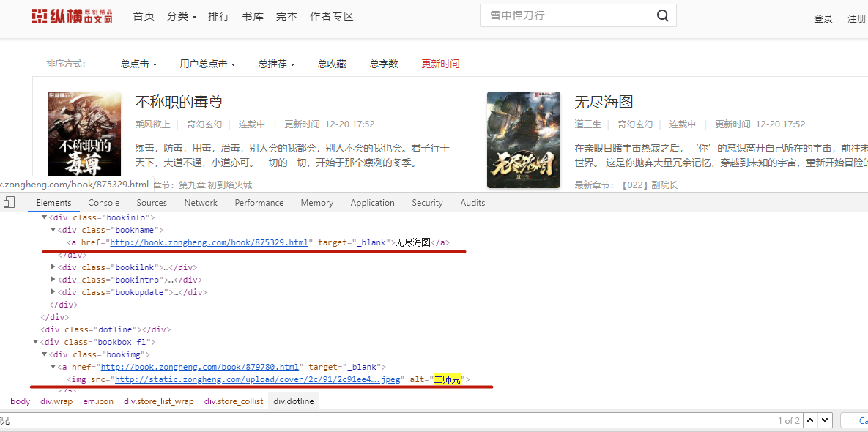
Task: Switch to the Application tab
Action: point(373,203)
